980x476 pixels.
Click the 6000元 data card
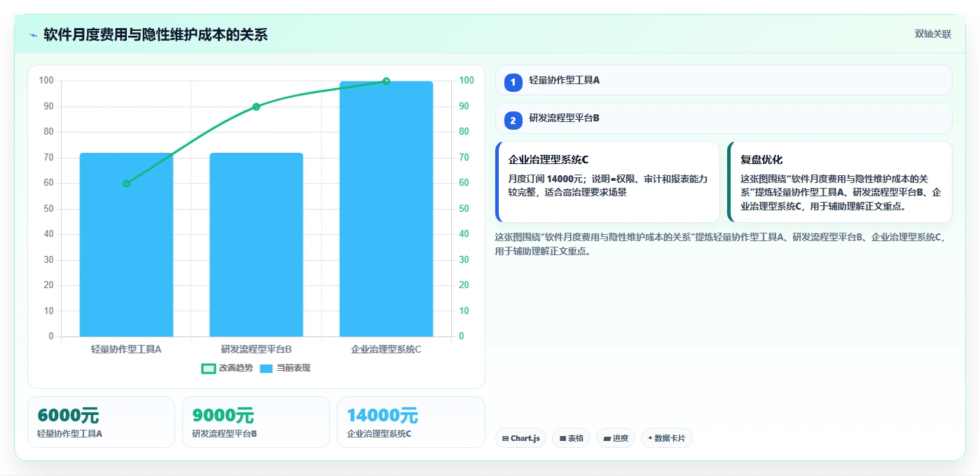tap(101, 422)
